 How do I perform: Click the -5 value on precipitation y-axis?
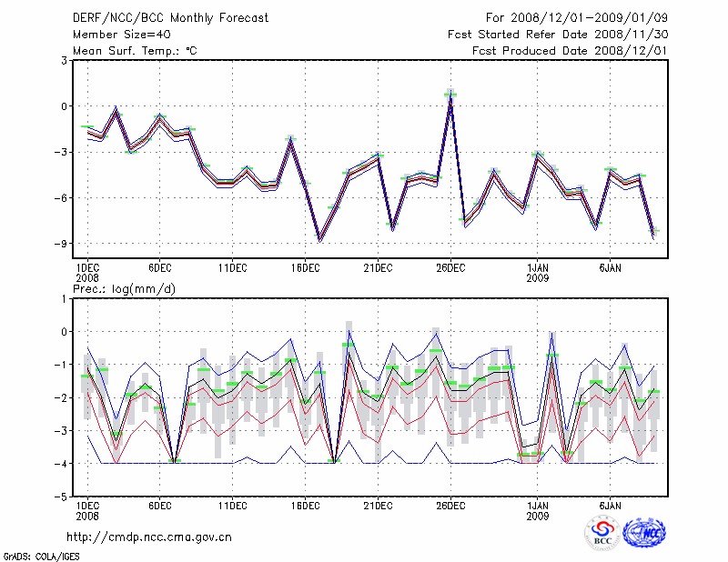point(62,497)
